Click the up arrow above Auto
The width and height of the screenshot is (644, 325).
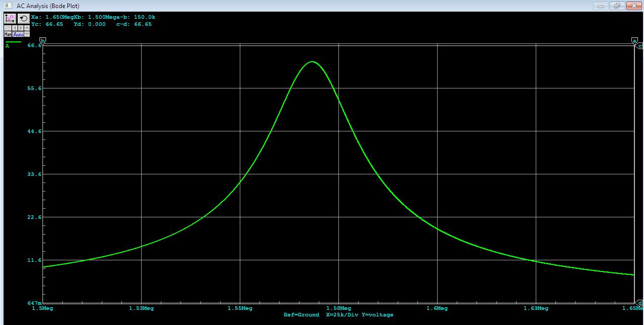(27, 28)
